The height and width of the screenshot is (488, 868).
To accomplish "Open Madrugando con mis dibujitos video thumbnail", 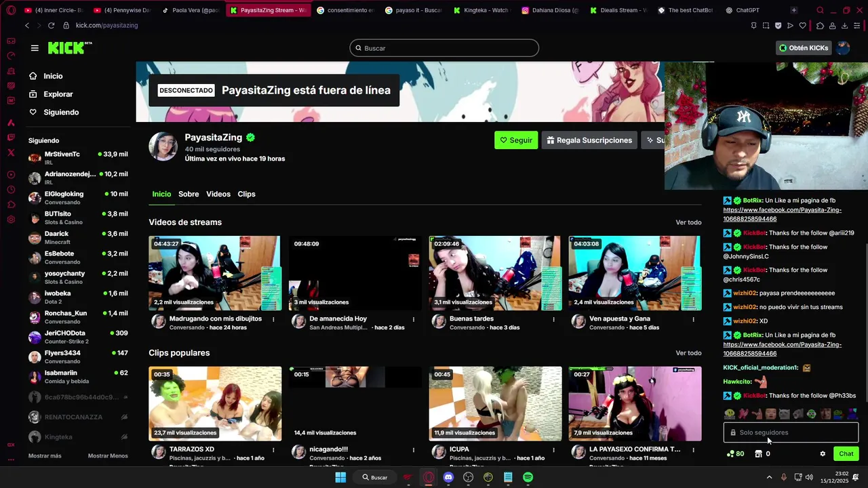I will click(x=214, y=273).
